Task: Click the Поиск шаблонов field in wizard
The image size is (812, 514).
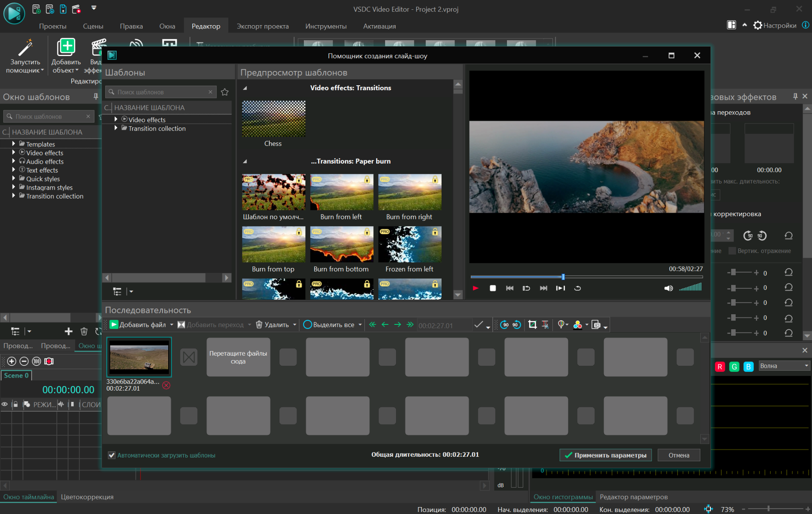Action: point(161,92)
